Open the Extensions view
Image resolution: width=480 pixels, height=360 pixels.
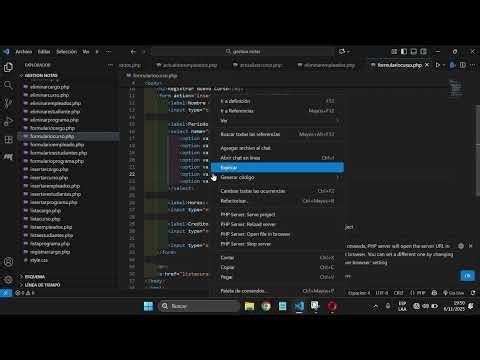[8, 139]
